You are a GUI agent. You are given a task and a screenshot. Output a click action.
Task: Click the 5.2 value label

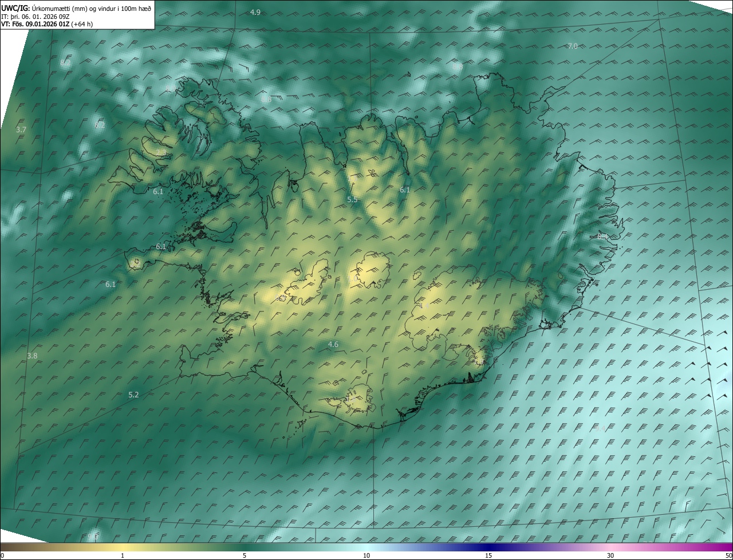coord(133,395)
